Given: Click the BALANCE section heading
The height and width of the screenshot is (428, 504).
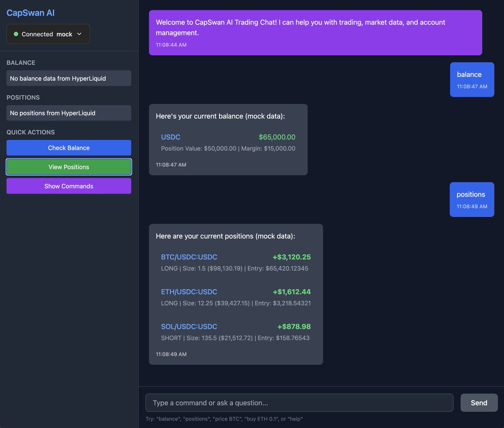Looking at the screenshot, I should click(x=21, y=63).
